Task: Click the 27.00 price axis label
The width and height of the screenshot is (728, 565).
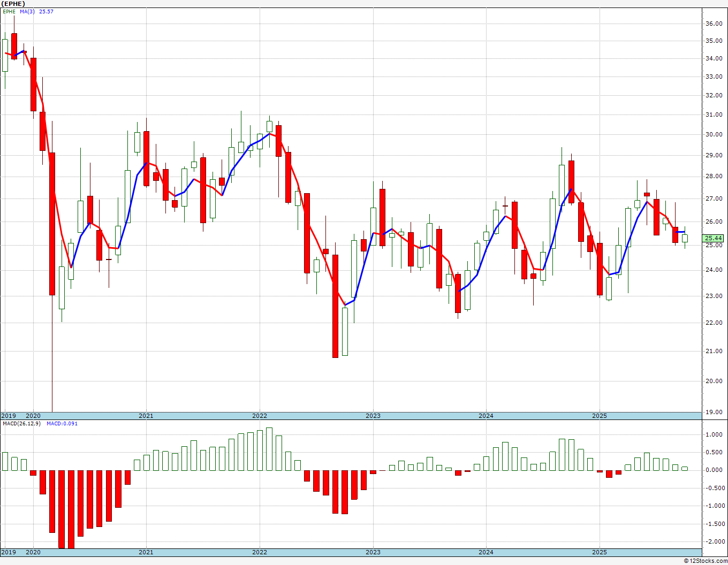Action: pyautogui.click(x=714, y=198)
